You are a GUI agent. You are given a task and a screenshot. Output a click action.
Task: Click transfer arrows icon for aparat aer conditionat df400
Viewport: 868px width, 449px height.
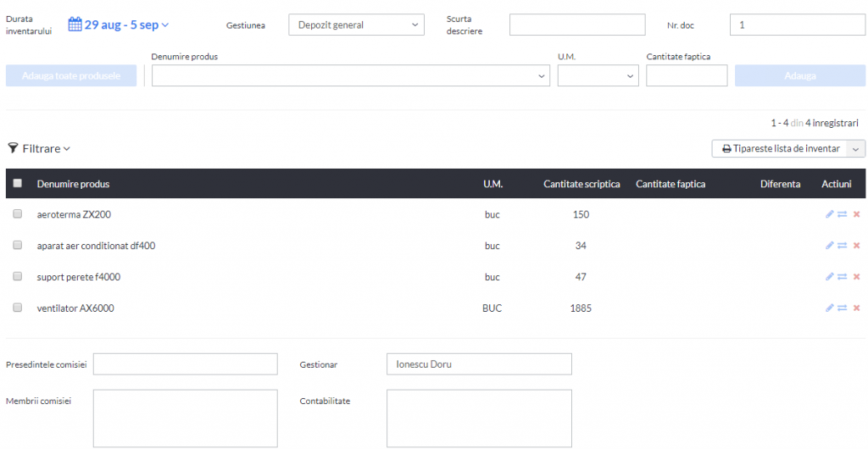pos(842,246)
